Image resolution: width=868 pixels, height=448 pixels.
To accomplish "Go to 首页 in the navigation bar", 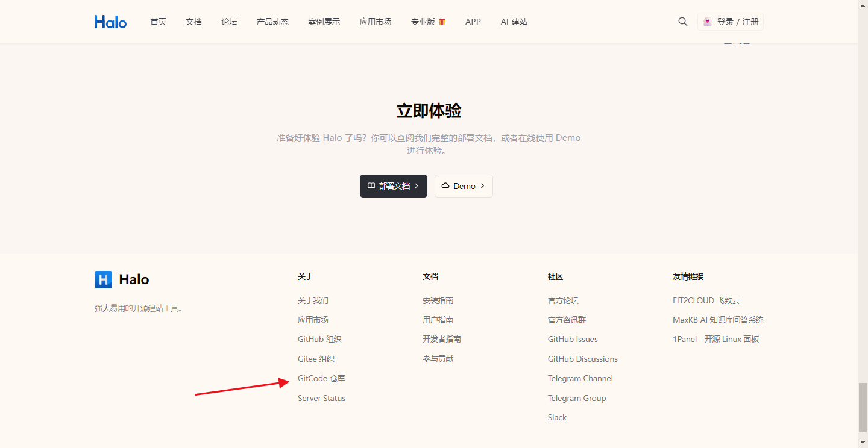I will point(158,22).
